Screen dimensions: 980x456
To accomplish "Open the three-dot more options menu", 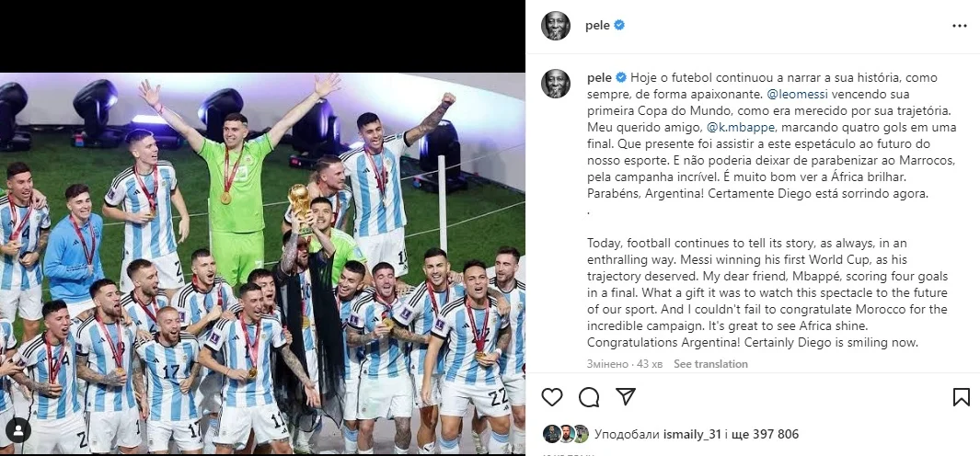I will [960, 26].
